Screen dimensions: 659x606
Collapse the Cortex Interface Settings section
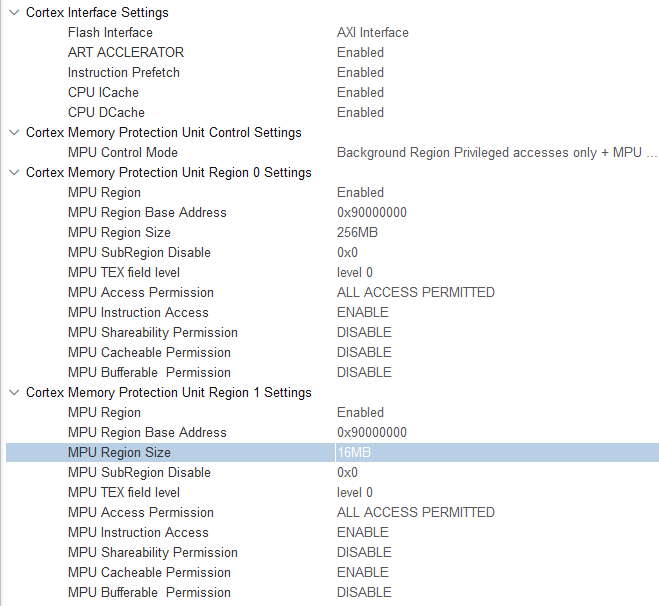14,13
